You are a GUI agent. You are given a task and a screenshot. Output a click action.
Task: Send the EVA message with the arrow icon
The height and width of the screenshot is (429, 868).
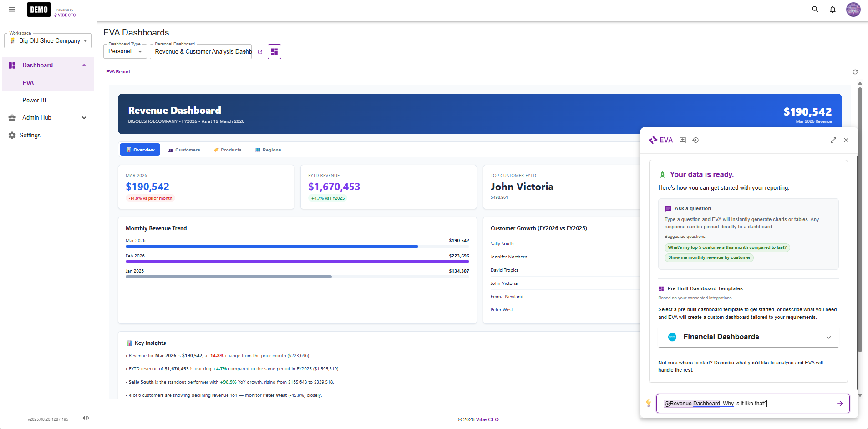pyautogui.click(x=840, y=404)
